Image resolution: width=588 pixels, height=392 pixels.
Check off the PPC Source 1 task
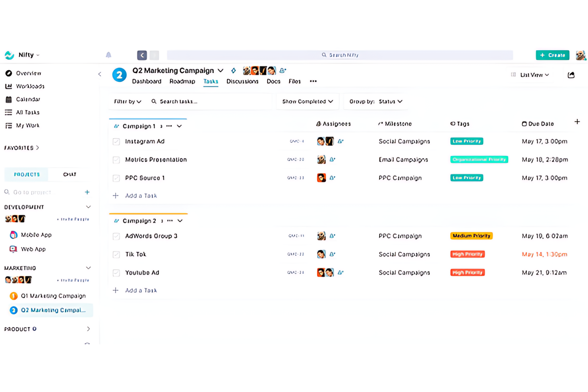(116, 178)
